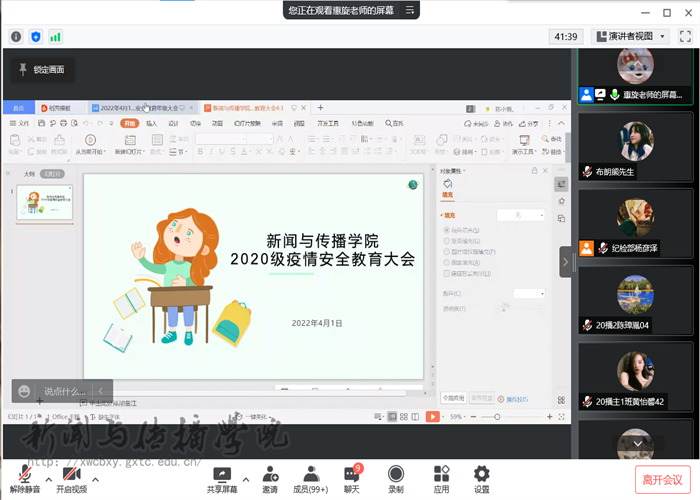Click the 共享屏幕 share screen button

click(x=221, y=479)
